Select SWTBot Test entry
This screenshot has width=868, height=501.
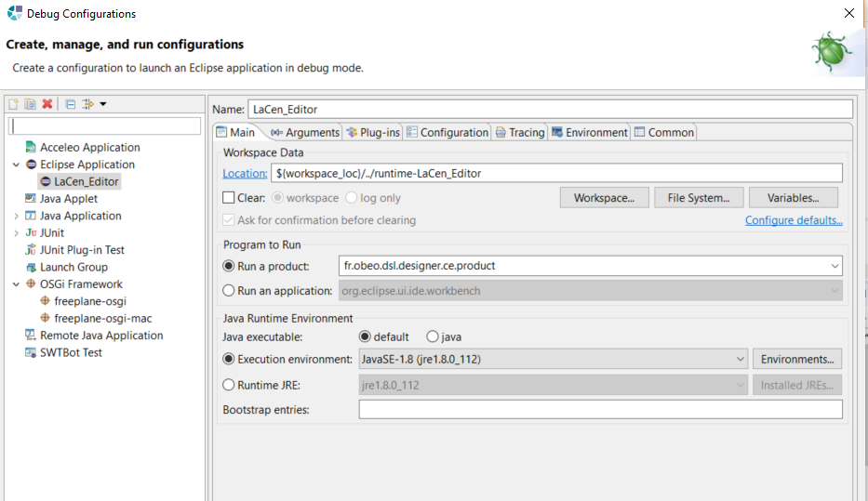pos(71,353)
